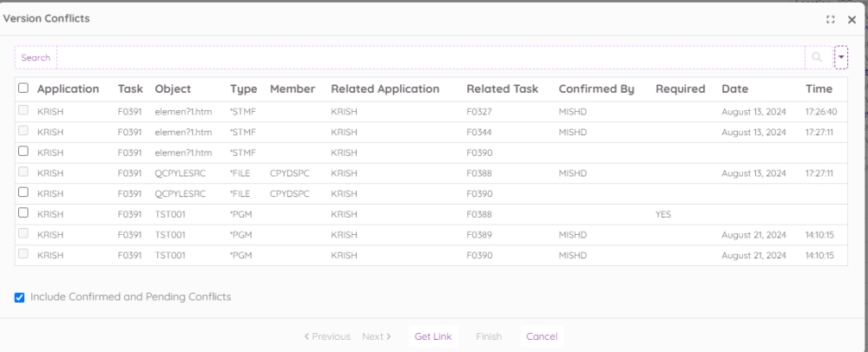Viewport: 868px width, 352px height.
Task: Click the search magnifier icon
Action: click(x=817, y=57)
